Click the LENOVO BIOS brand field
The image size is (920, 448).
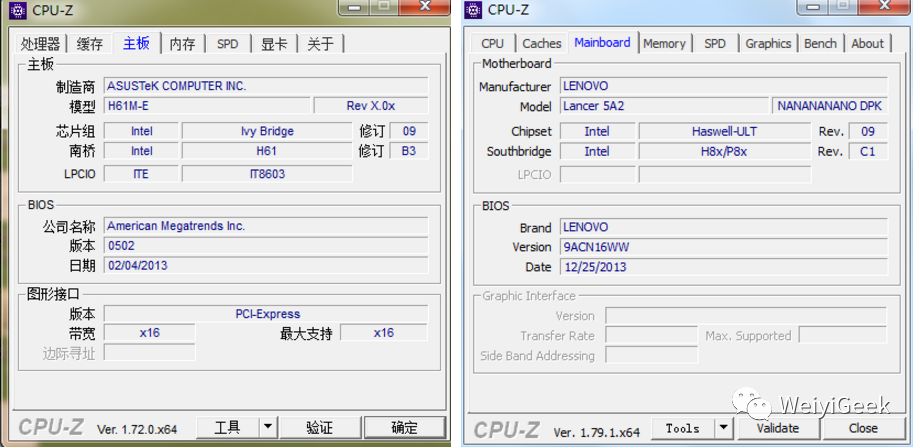click(723, 228)
